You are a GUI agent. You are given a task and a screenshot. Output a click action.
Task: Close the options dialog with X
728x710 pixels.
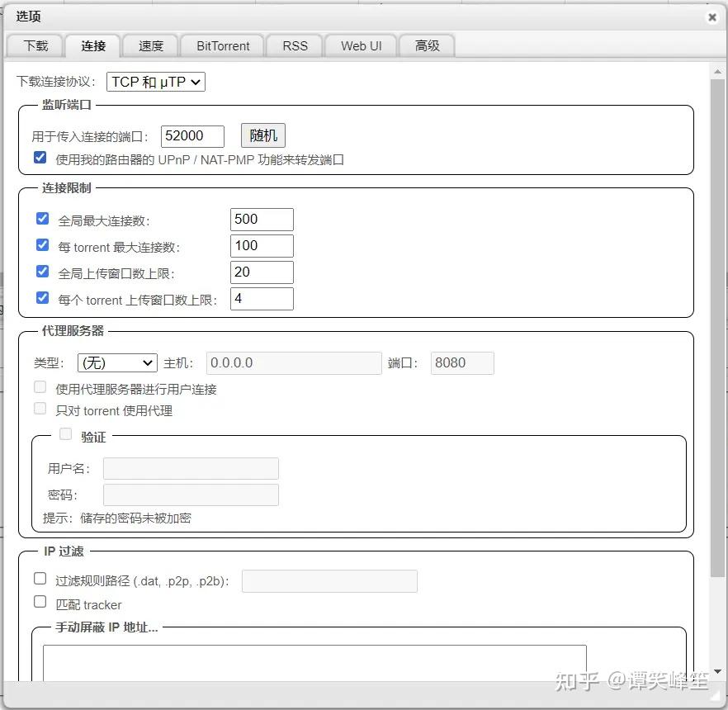click(x=711, y=17)
